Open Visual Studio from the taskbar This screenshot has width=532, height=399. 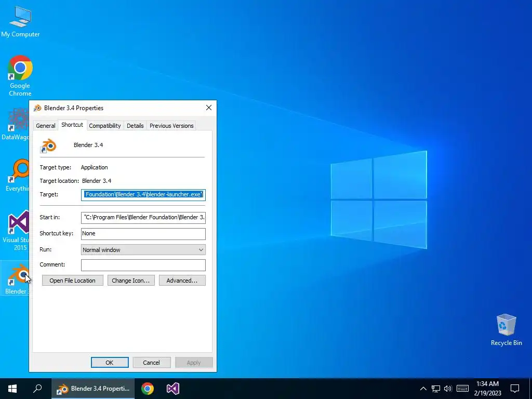172,389
